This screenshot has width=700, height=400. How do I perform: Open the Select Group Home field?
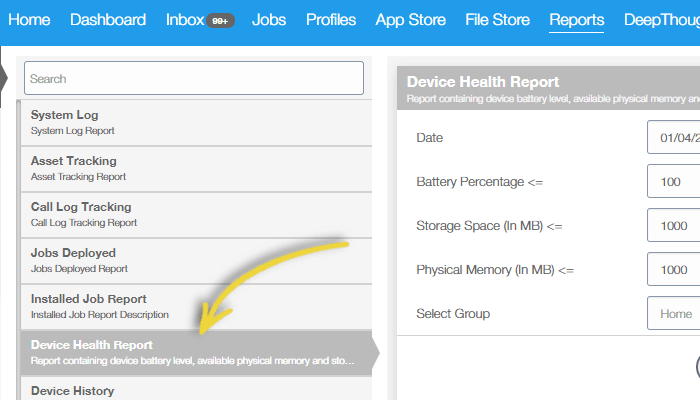[674, 313]
